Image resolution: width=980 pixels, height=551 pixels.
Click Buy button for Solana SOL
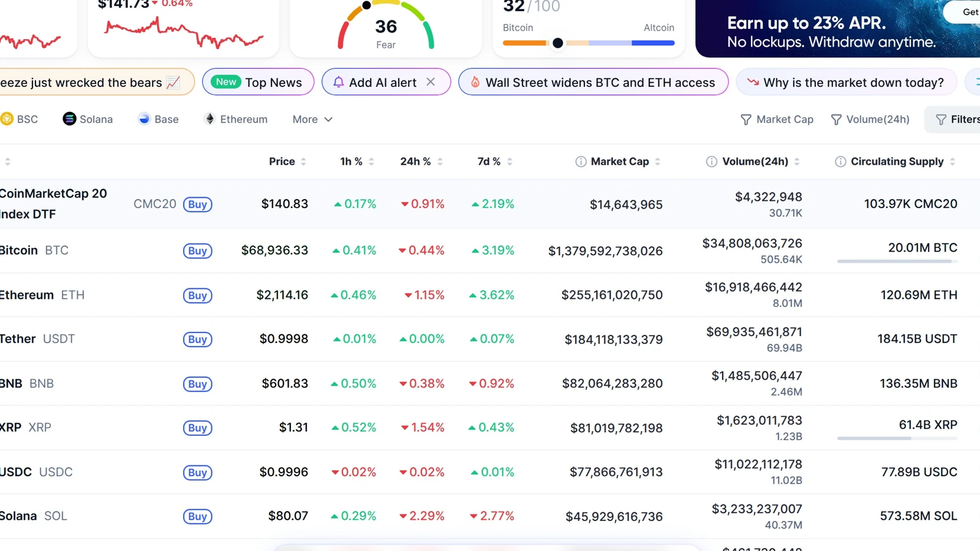point(197,516)
